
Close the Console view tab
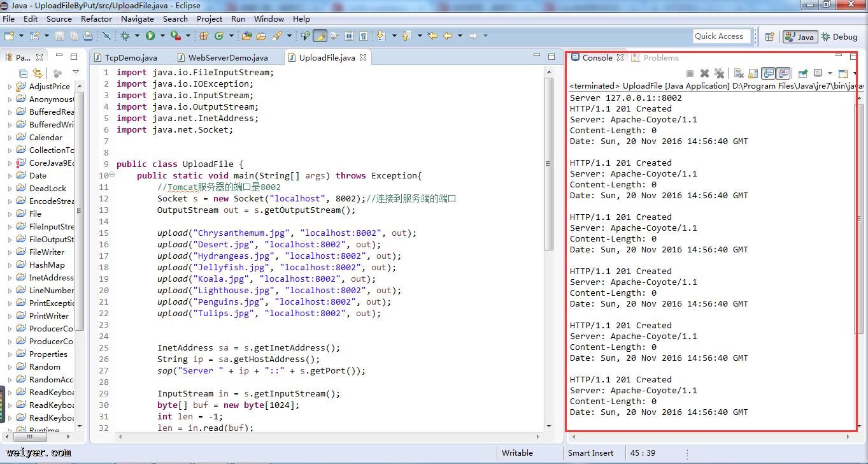click(620, 57)
